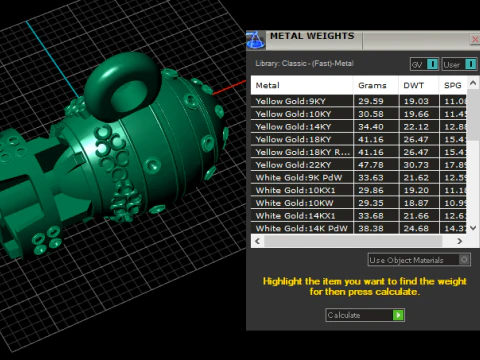
Task: Click the vertical scrollbar thumb
Action: click(x=473, y=115)
